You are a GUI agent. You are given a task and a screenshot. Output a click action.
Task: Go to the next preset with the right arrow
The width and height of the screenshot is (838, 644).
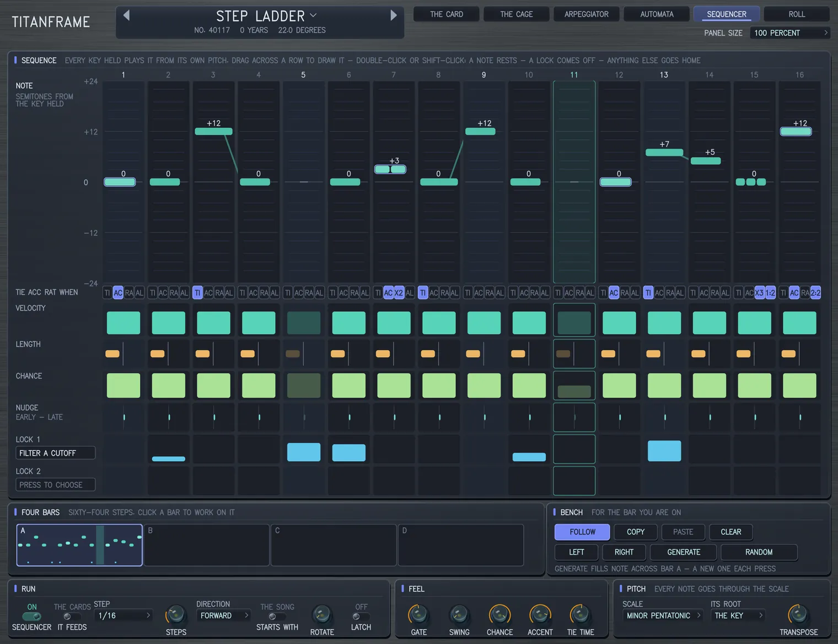(394, 15)
